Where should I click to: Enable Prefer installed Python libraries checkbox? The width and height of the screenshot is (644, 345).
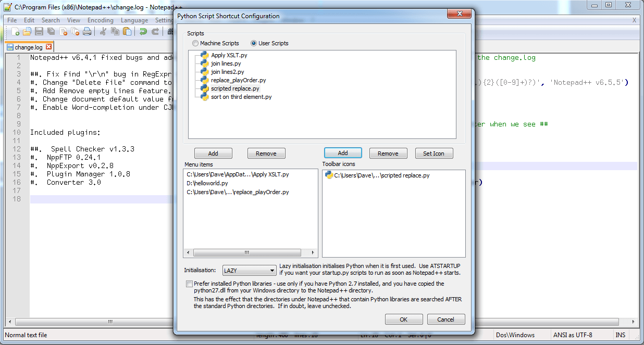click(190, 284)
